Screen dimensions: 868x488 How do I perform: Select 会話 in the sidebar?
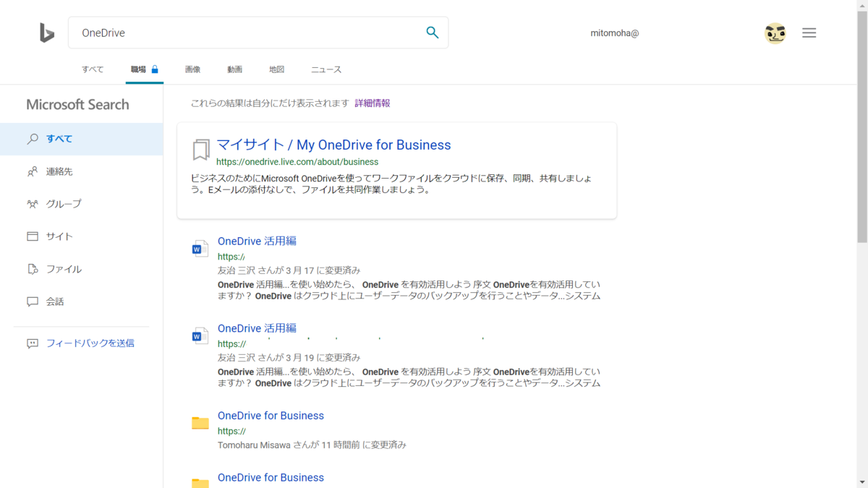(x=81, y=301)
